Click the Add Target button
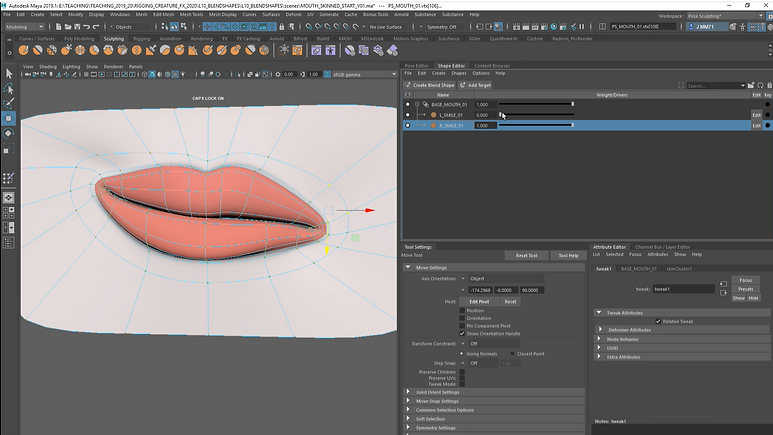The image size is (773, 435). [x=476, y=85]
